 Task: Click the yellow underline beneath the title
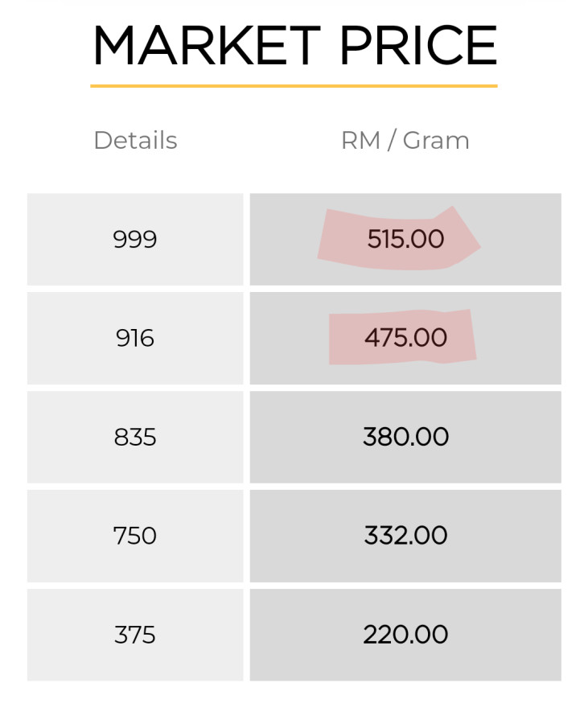[294, 85]
